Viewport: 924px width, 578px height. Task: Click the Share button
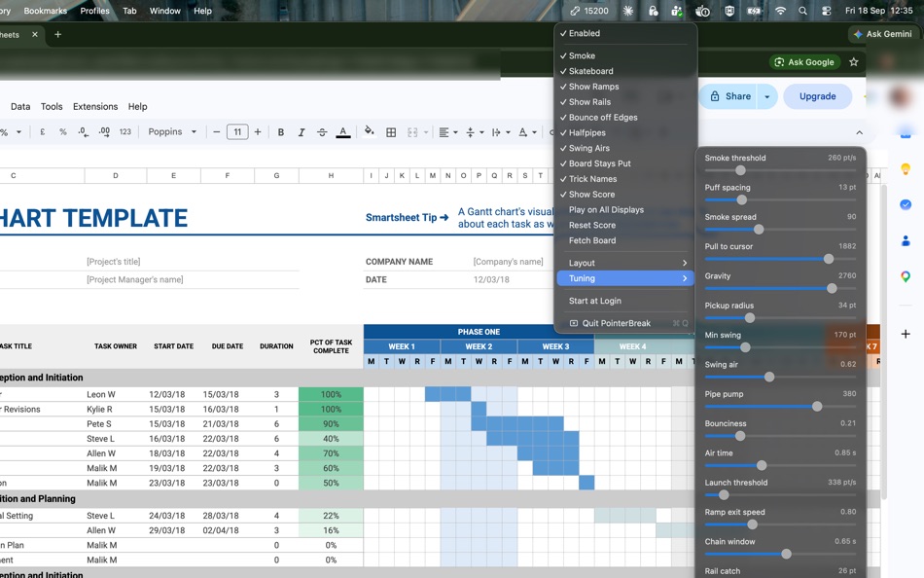[730, 96]
